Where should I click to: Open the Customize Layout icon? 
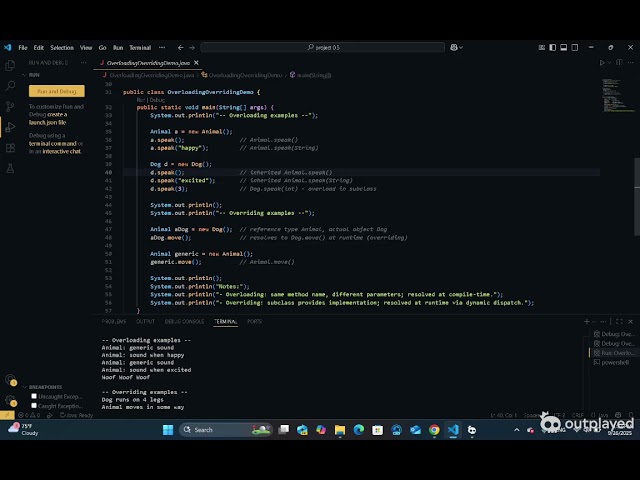(x=541, y=48)
